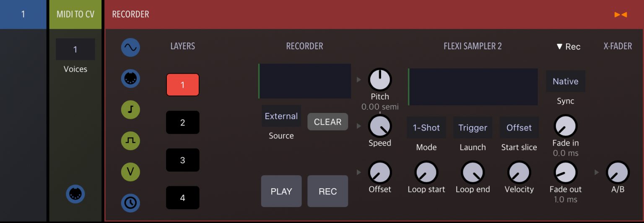
Task: Click the MIDI port icon in MIDI TO CV
Action: tap(75, 194)
